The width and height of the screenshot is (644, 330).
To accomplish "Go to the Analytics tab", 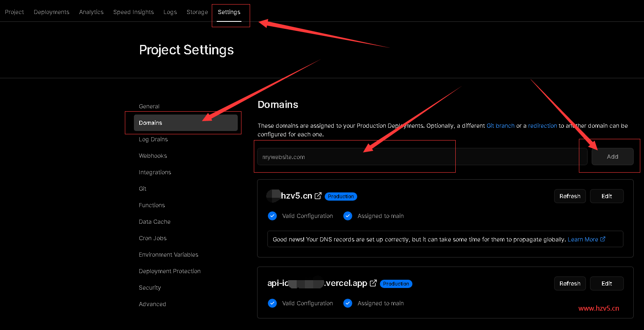I will tap(91, 12).
